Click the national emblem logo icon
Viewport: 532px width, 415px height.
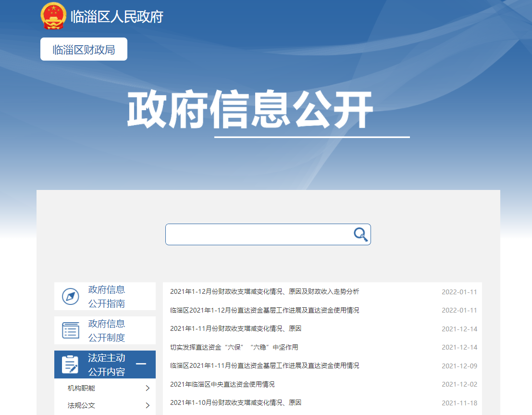53,16
